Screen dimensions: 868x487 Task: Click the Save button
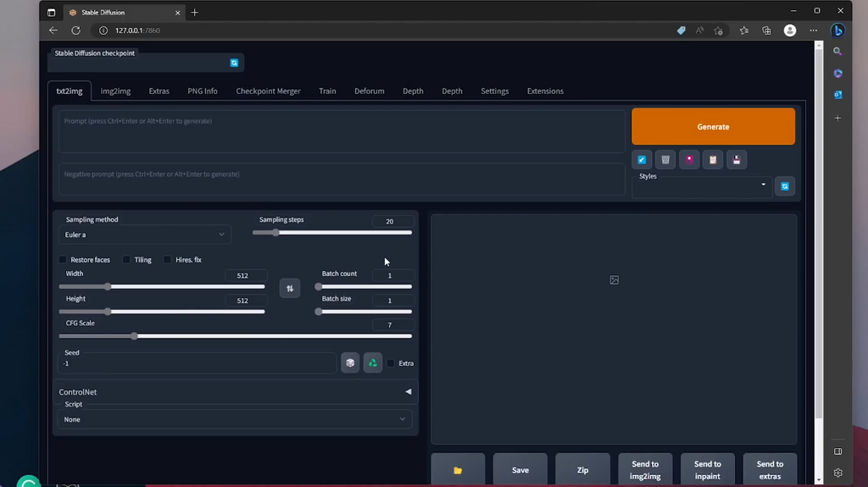[520, 470]
